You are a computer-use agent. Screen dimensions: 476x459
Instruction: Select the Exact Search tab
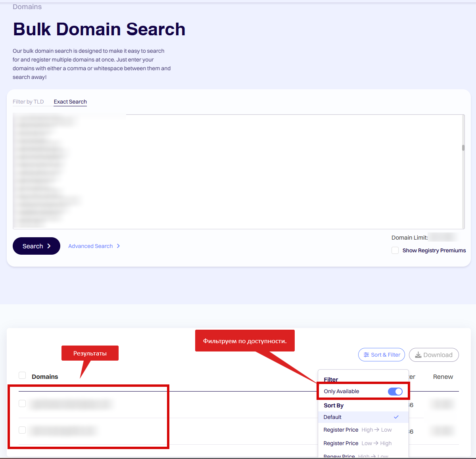[x=70, y=102]
